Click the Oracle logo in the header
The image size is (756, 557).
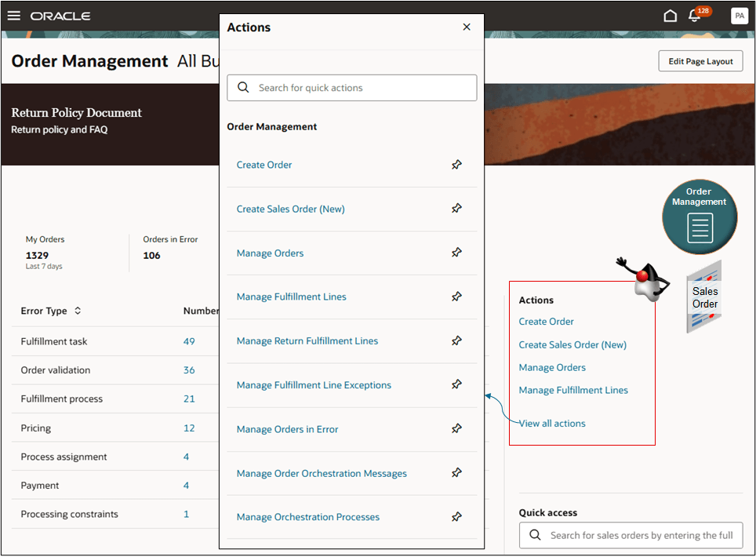(x=60, y=15)
